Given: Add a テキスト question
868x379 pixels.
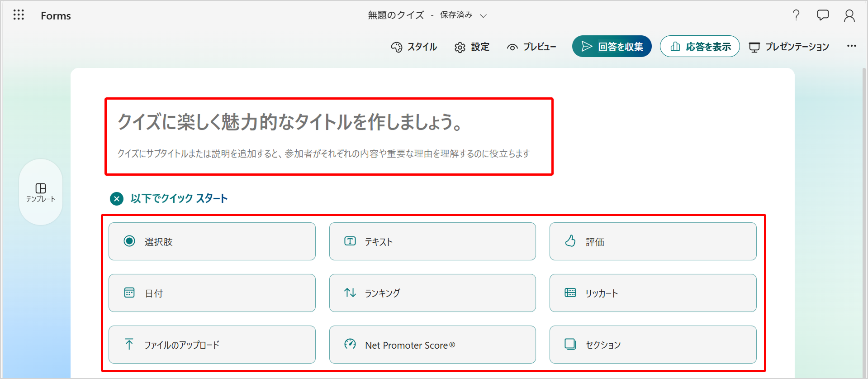Looking at the screenshot, I should point(432,241).
